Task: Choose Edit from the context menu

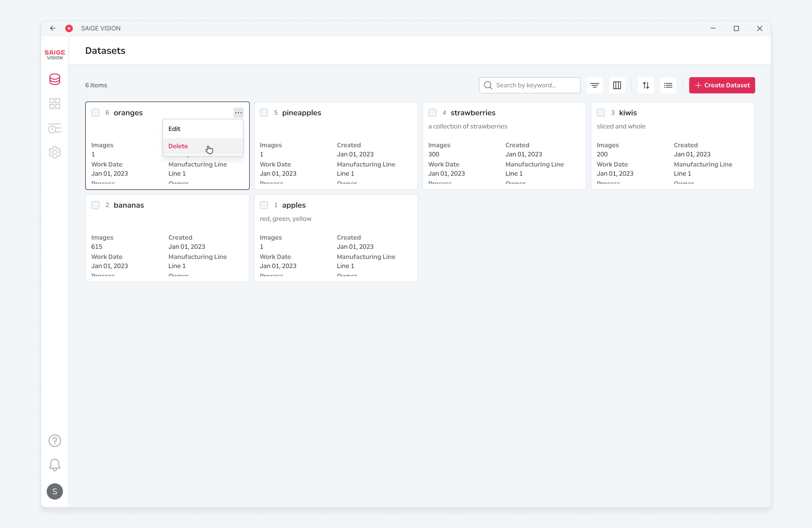Action: [203, 129]
